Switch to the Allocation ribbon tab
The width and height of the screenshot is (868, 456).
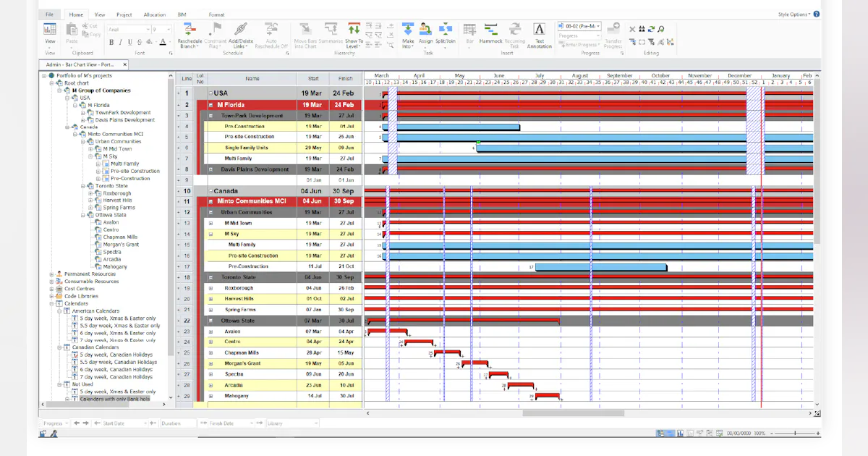pyautogui.click(x=154, y=14)
